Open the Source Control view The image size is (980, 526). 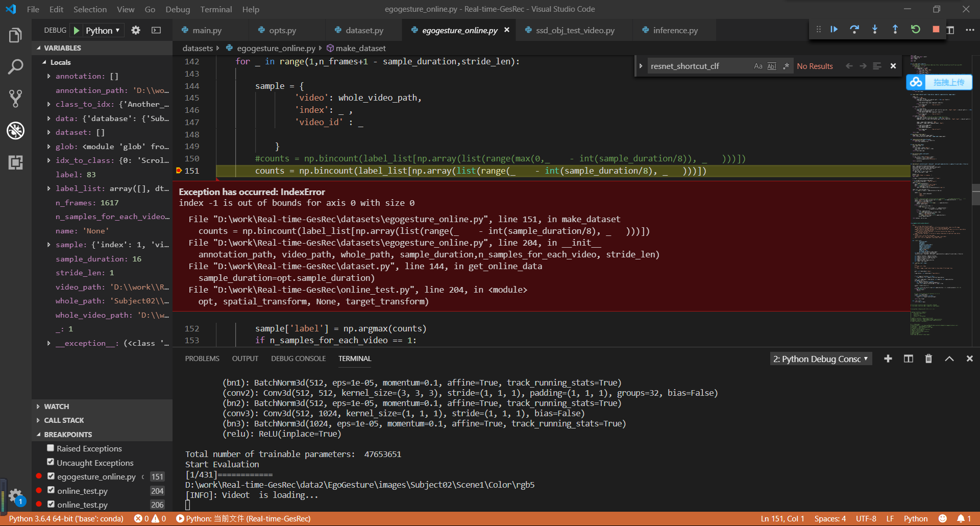15,99
